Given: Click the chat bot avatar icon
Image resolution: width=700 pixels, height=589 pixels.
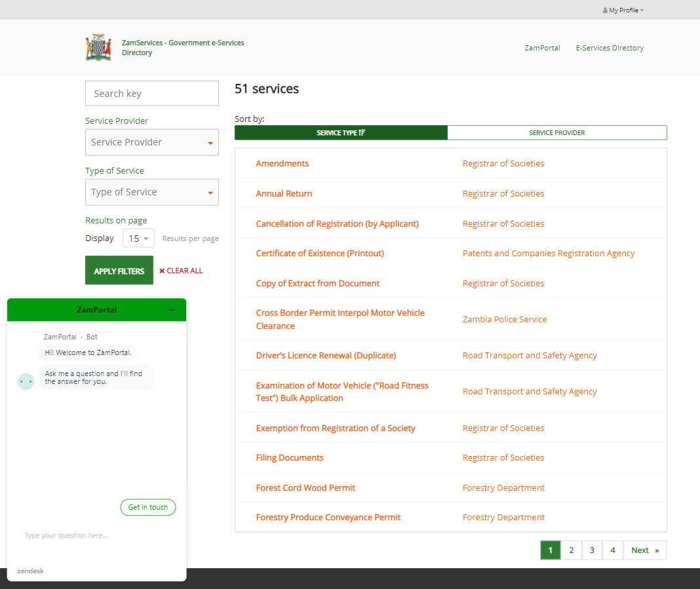Looking at the screenshot, I should coord(26,381).
